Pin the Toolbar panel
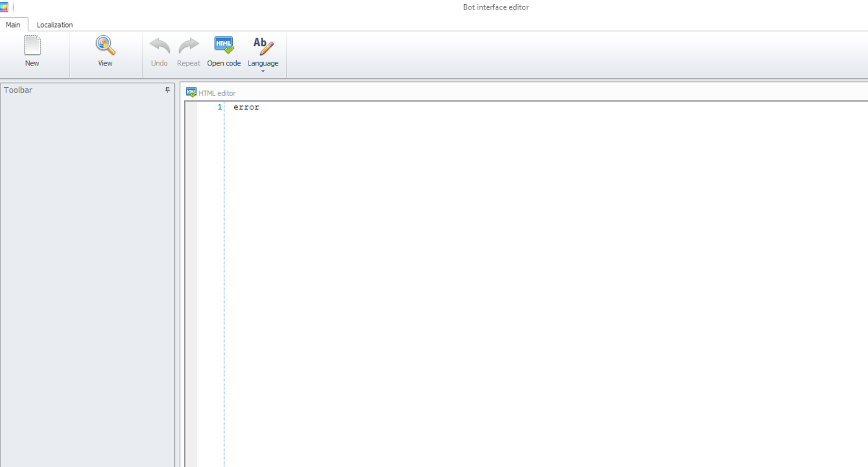868x467 pixels. (167, 90)
